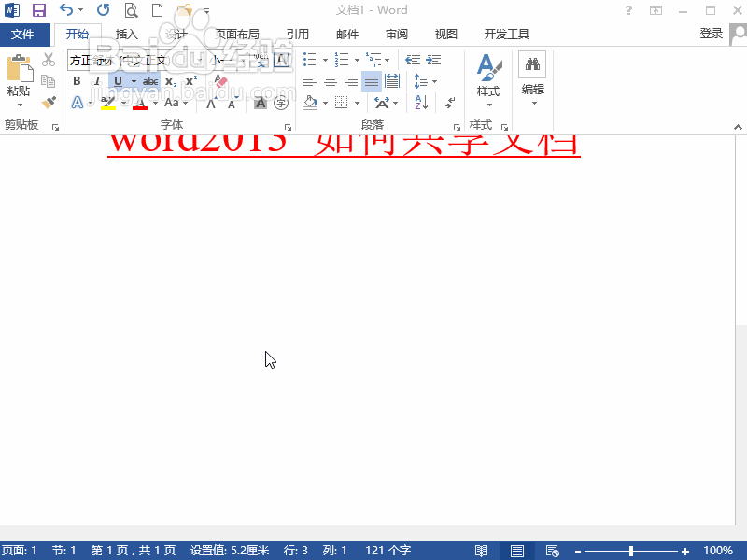Screen dimensions: 747x560
Task: Open font color dropdown arrow
Action: (x=155, y=104)
